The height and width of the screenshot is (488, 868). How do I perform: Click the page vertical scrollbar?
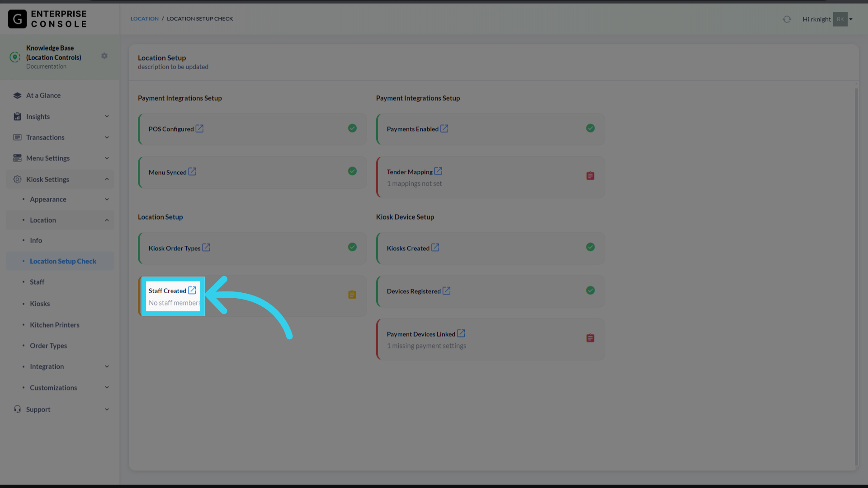coord(856,277)
